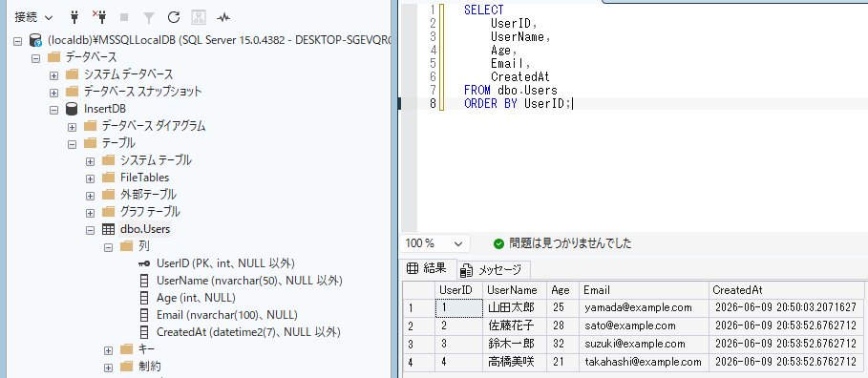Expand the システム テーブル folder
Screen dimensions: 868x378
coord(90,161)
